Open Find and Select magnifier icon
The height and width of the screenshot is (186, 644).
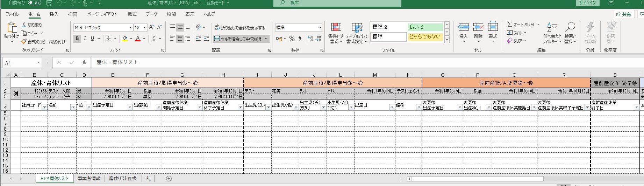(570, 28)
